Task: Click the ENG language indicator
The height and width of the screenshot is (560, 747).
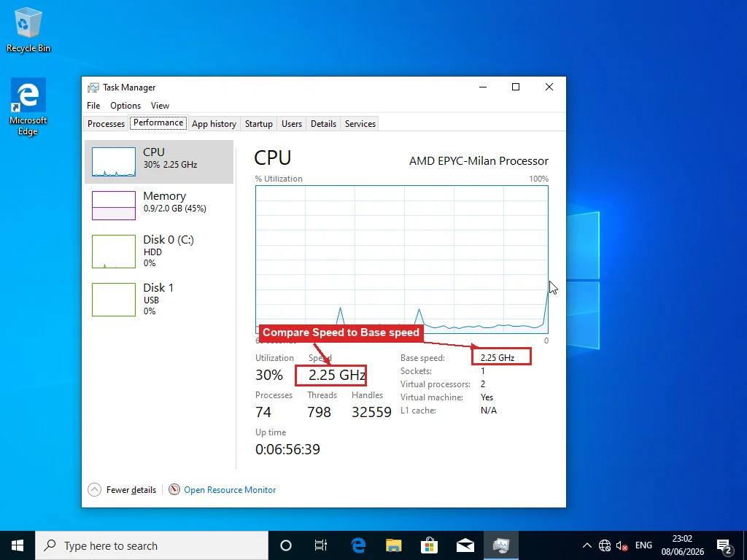Action: coord(643,545)
